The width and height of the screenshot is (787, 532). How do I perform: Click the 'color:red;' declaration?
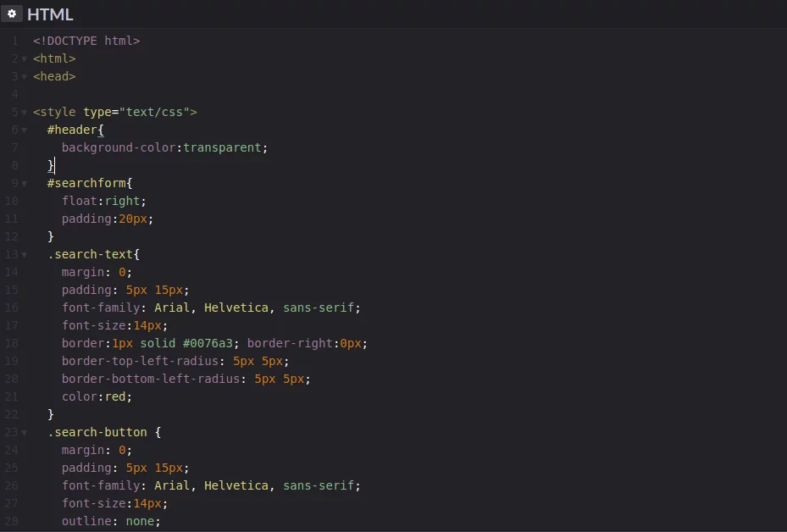[97, 396]
